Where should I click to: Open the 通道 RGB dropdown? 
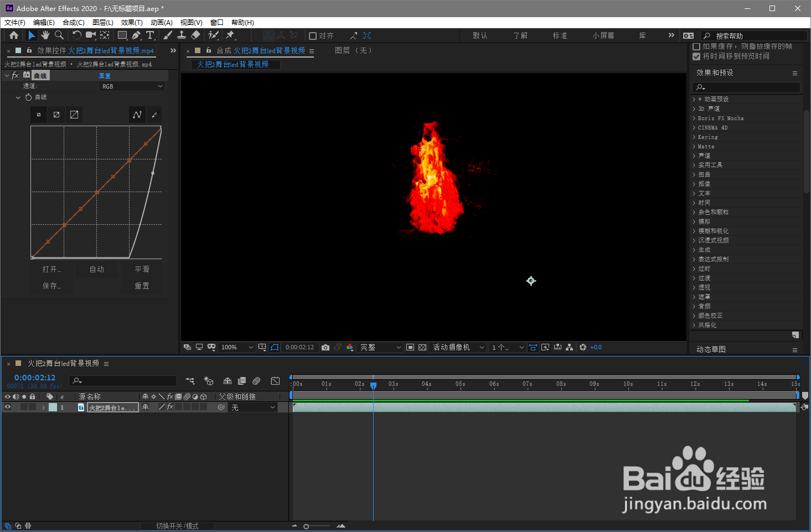[132, 86]
